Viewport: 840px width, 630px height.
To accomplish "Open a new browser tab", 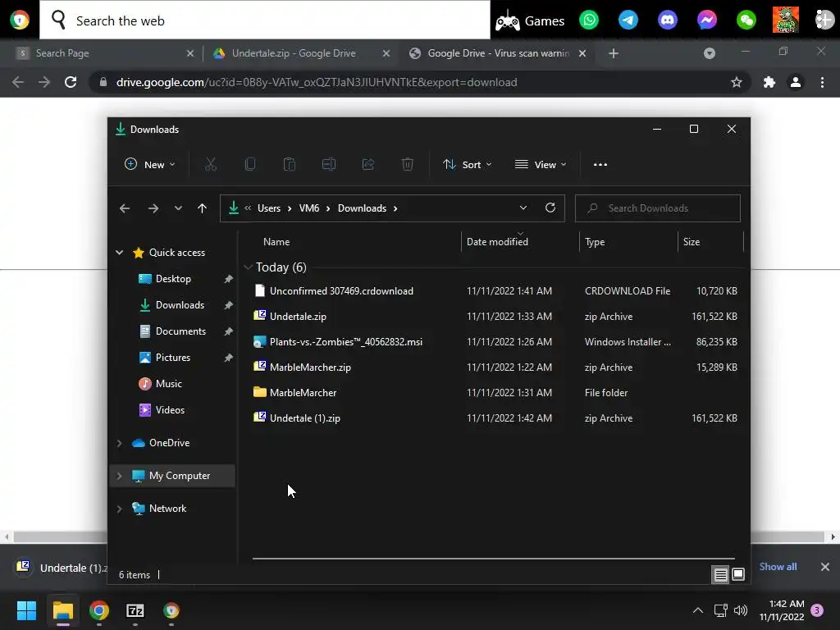I will [614, 53].
